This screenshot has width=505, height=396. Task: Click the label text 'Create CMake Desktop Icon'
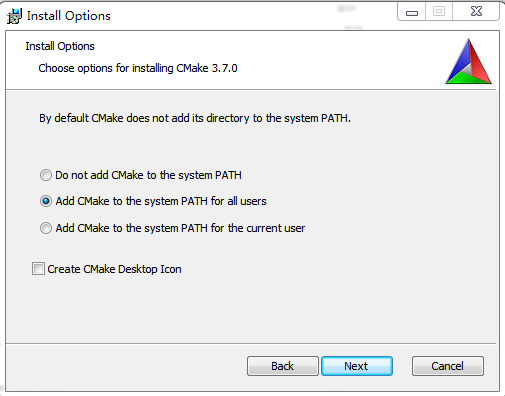114,269
